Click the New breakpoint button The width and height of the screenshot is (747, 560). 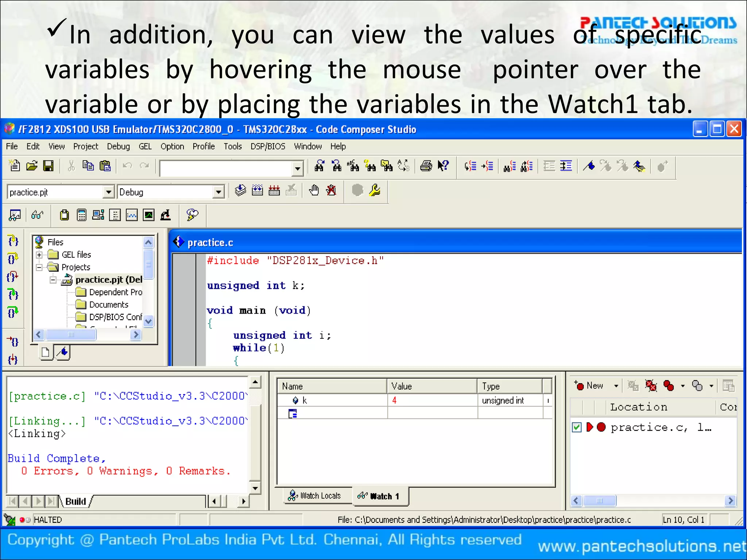tap(589, 386)
